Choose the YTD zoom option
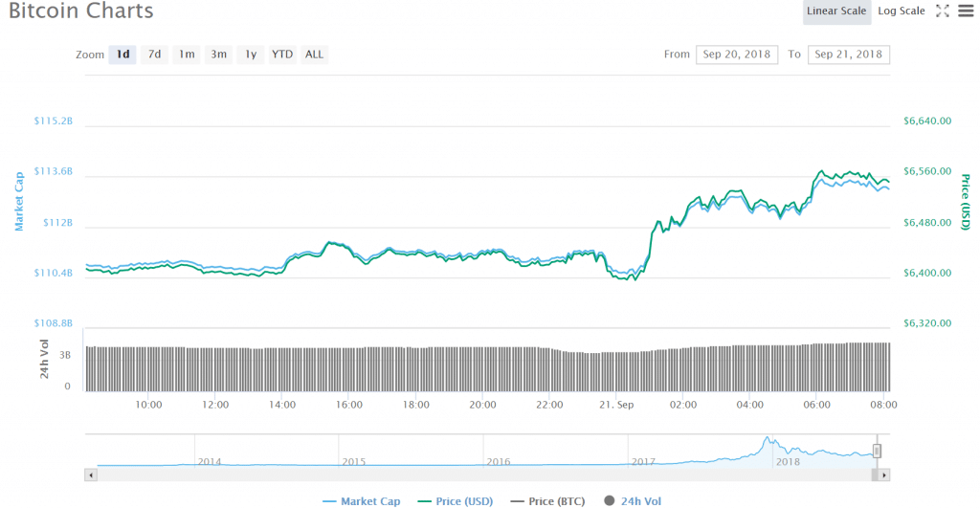Image resolution: width=980 pixels, height=508 pixels. pyautogui.click(x=282, y=55)
